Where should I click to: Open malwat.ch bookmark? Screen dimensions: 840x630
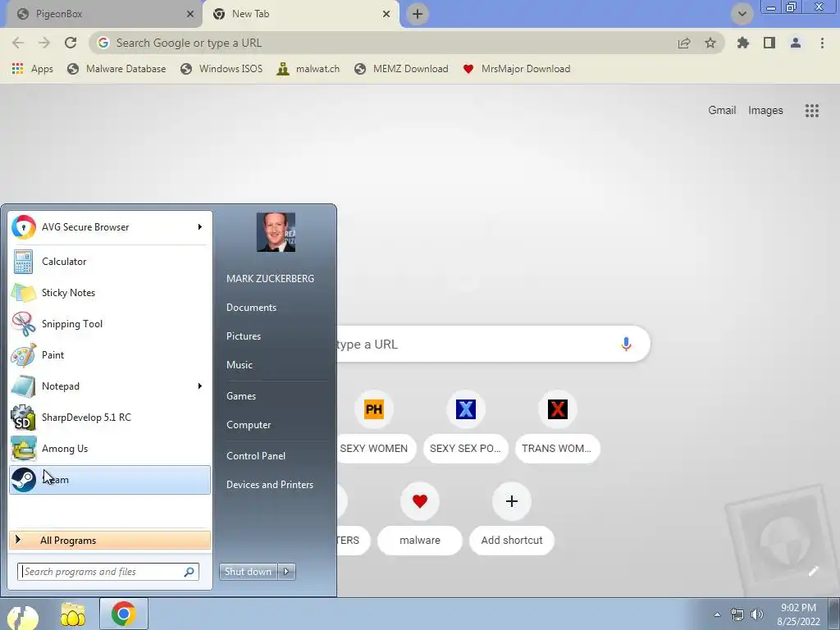tap(308, 69)
